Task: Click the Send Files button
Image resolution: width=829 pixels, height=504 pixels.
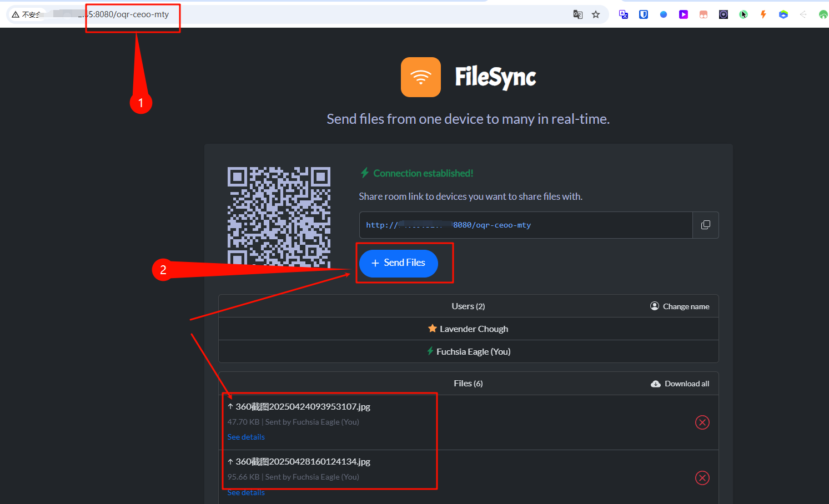Action: tap(399, 263)
